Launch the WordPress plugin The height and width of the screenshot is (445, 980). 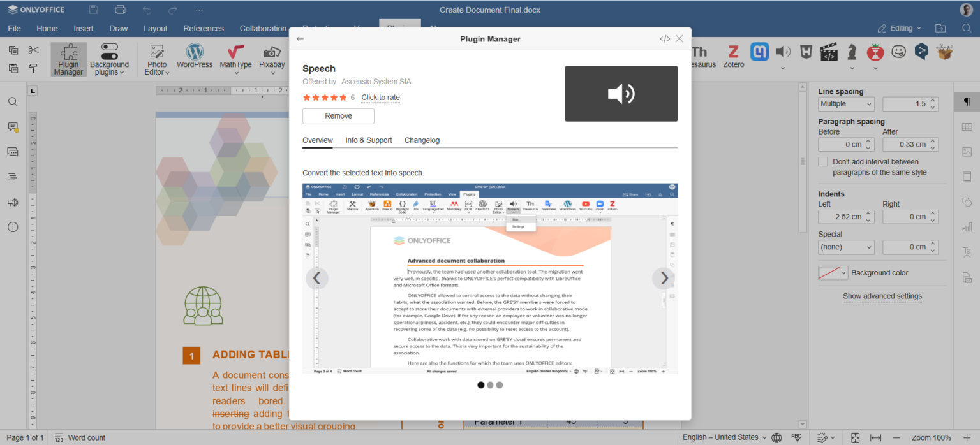pyautogui.click(x=195, y=56)
